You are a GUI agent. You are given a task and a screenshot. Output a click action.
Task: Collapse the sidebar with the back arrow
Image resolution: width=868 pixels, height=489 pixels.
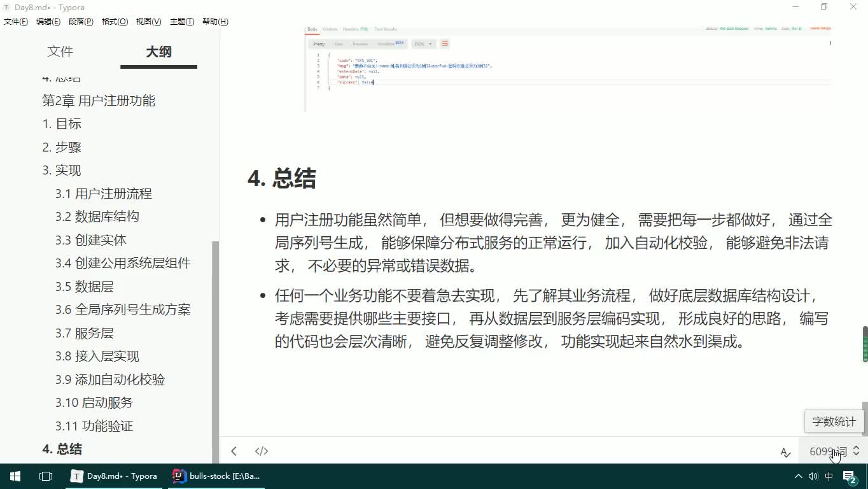click(234, 451)
